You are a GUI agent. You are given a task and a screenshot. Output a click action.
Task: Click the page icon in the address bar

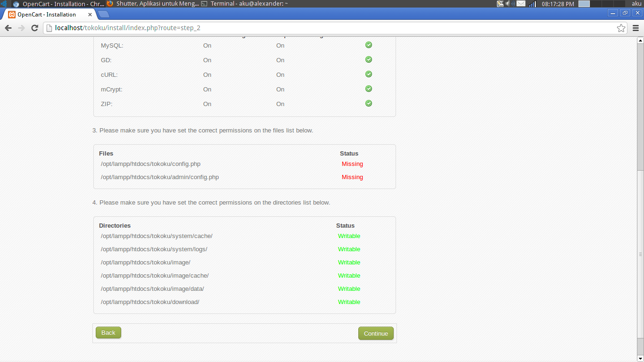pyautogui.click(x=49, y=28)
